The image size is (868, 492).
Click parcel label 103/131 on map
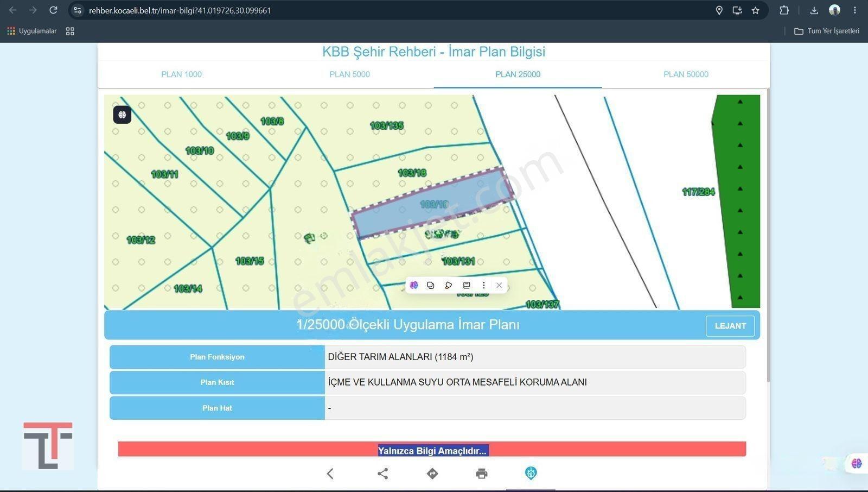point(458,261)
